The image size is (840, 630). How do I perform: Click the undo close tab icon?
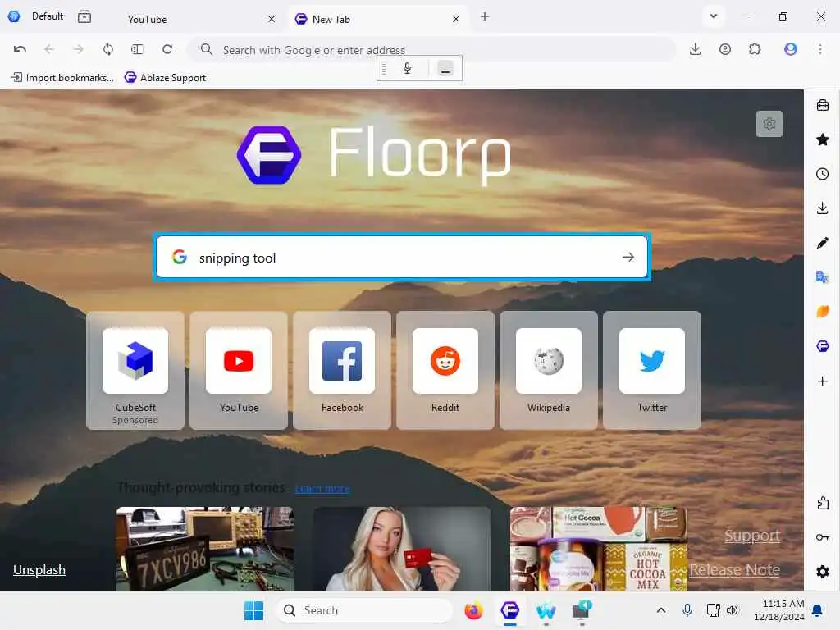[20, 49]
